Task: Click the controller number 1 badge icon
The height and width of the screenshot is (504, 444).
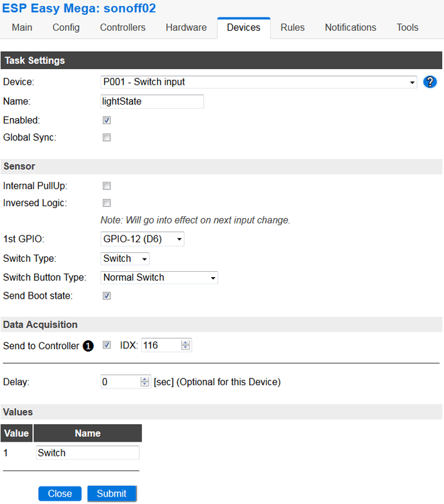Action: (x=87, y=346)
